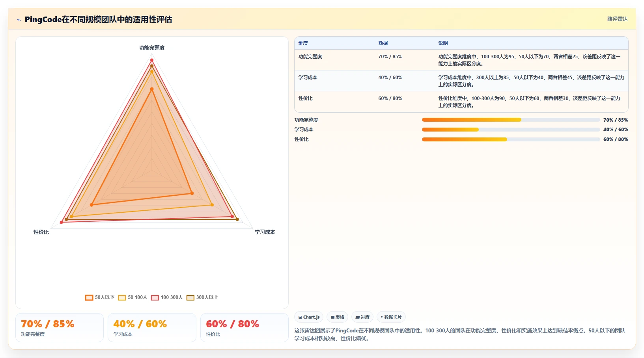Click the 路径雷达 label in header

617,19
